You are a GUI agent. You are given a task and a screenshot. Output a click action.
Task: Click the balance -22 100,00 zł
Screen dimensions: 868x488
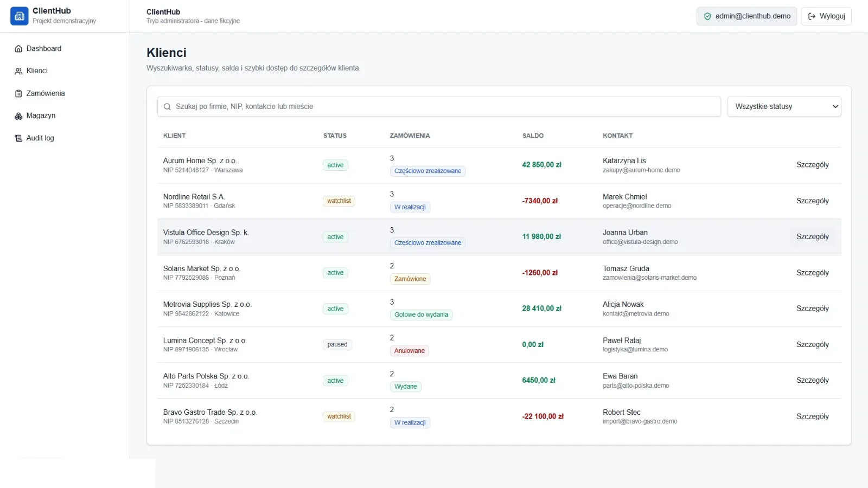coord(542,416)
